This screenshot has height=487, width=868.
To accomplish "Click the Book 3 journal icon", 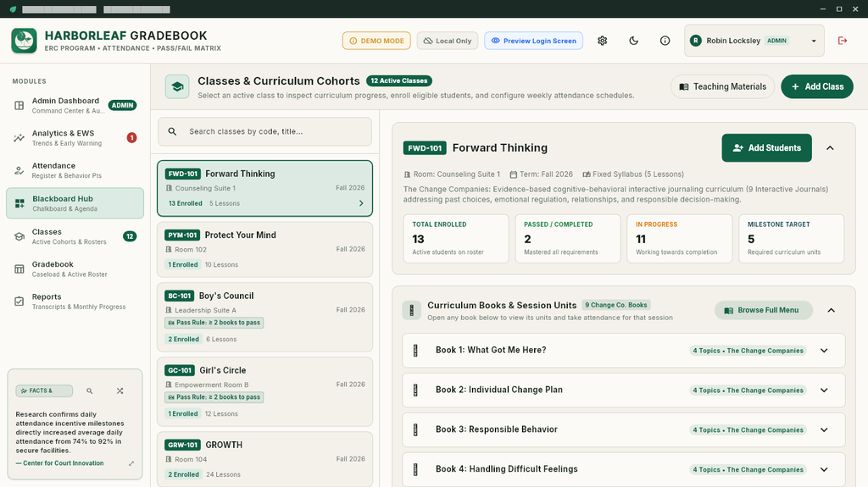I will point(415,429).
